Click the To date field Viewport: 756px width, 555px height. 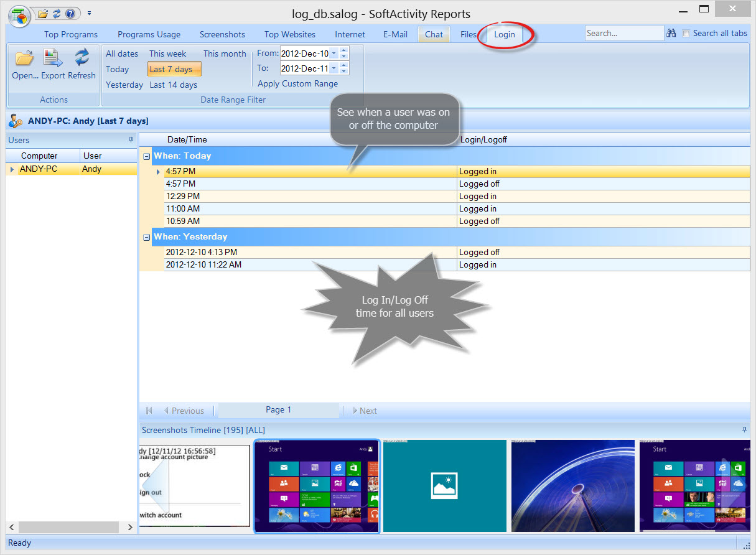(x=305, y=68)
